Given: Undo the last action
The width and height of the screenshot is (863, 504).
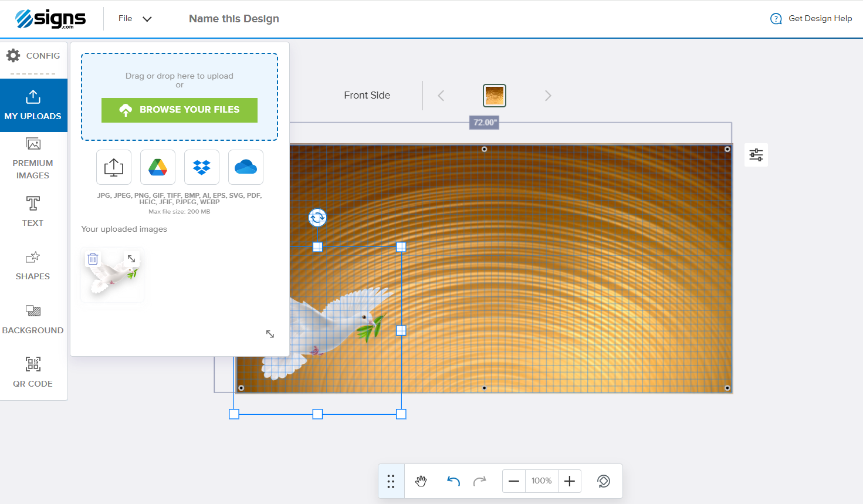Looking at the screenshot, I should coord(453,481).
